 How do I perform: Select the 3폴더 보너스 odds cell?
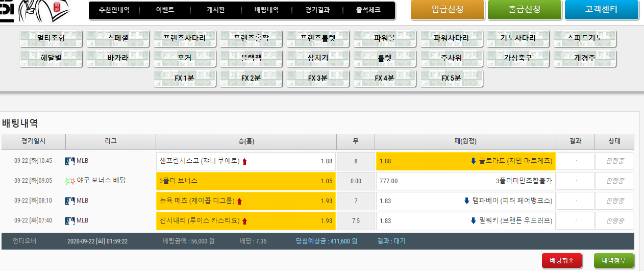(246, 181)
